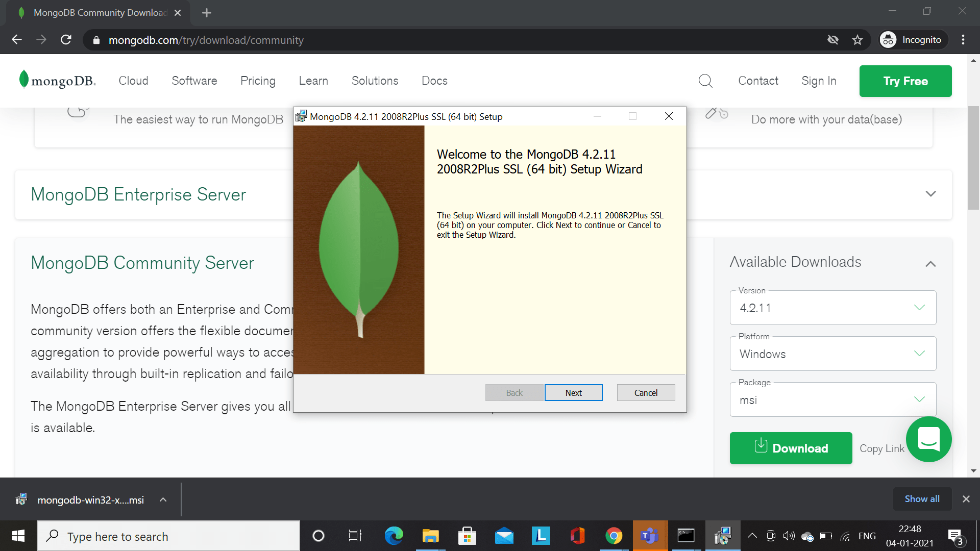
Task: Launch Microsoft Teams from the taskbar
Action: [x=650, y=536]
